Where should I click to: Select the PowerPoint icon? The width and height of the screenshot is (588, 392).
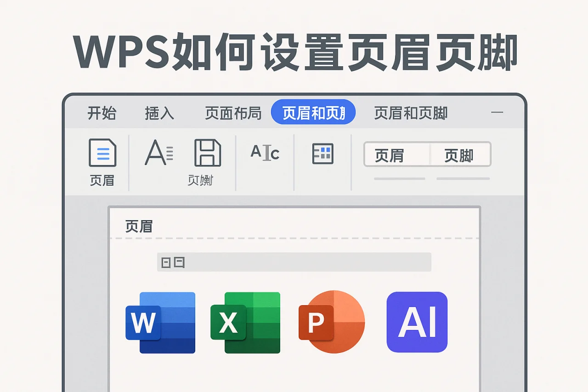[x=331, y=321]
